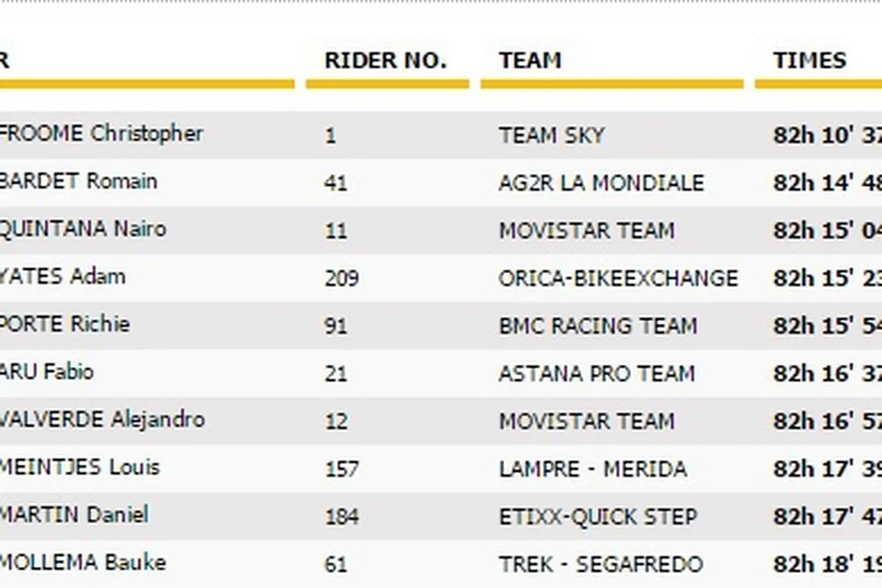Open rider MOLLEMA Bauke
Viewport: 882px width, 588px height.
click(82, 562)
